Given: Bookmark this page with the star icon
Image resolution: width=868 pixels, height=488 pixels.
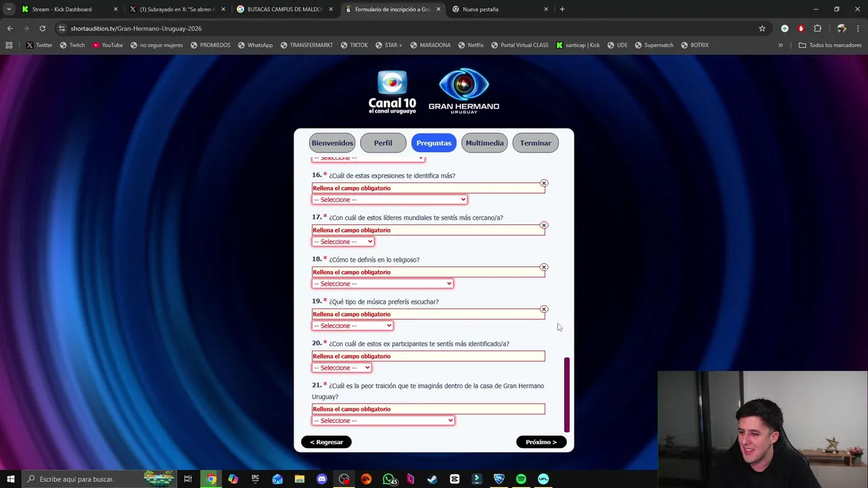Looking at the screenshot, I should click(x=762, y=28).
